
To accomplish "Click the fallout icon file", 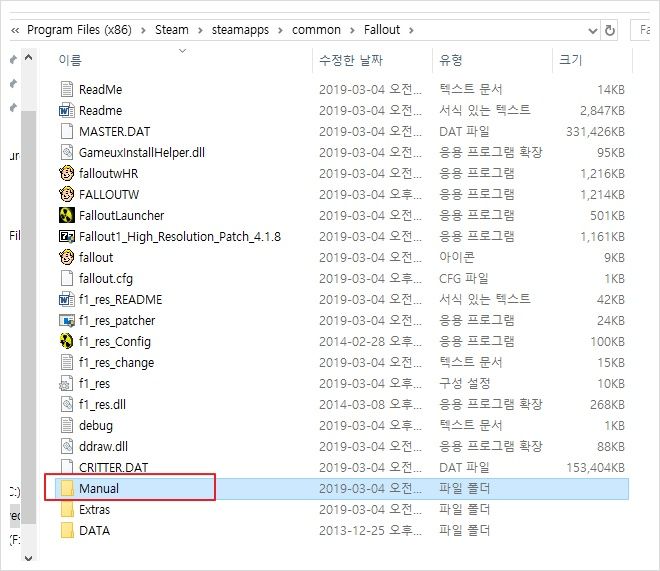I will point(67,257).
